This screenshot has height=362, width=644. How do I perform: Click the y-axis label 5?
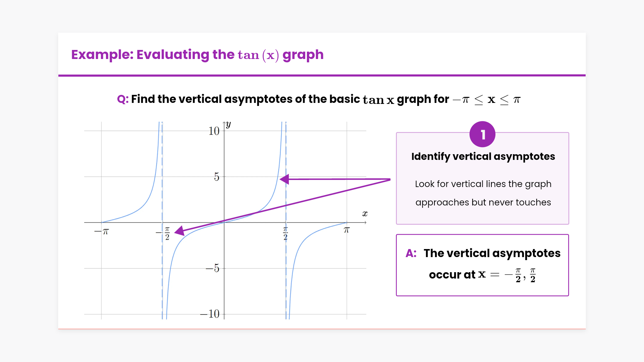pos(217,177)
